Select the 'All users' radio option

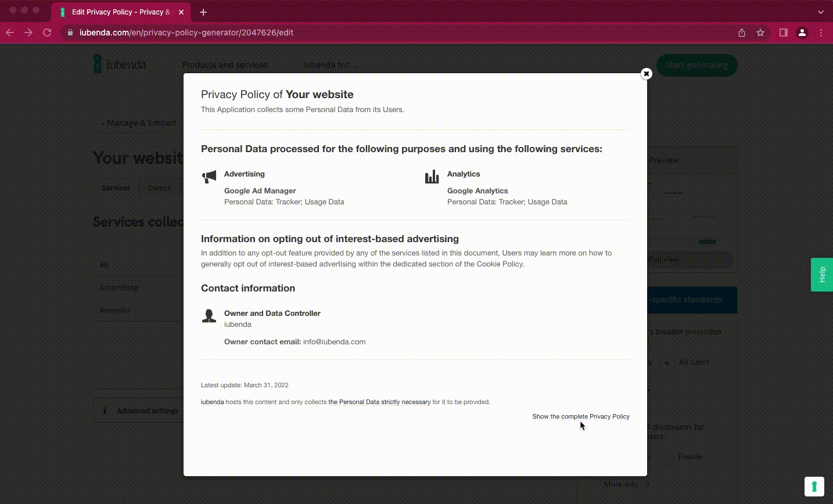(x=667, y=362)
